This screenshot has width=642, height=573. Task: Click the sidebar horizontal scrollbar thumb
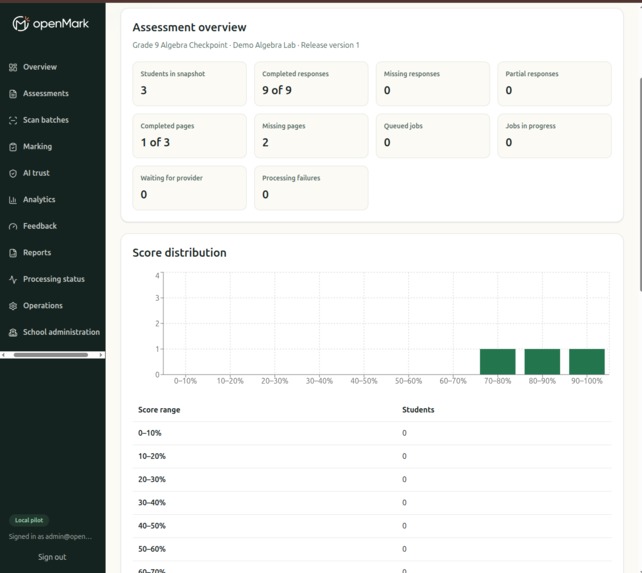click(51, 355)
